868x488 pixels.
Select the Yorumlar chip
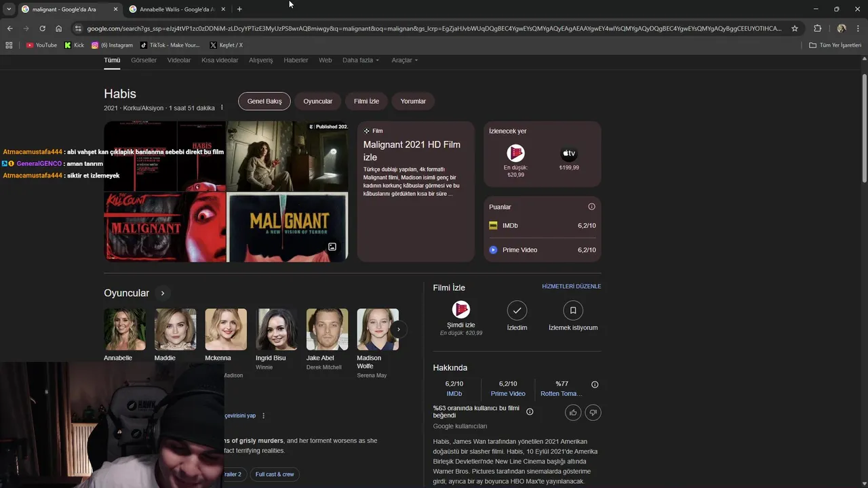coord(413,101)
